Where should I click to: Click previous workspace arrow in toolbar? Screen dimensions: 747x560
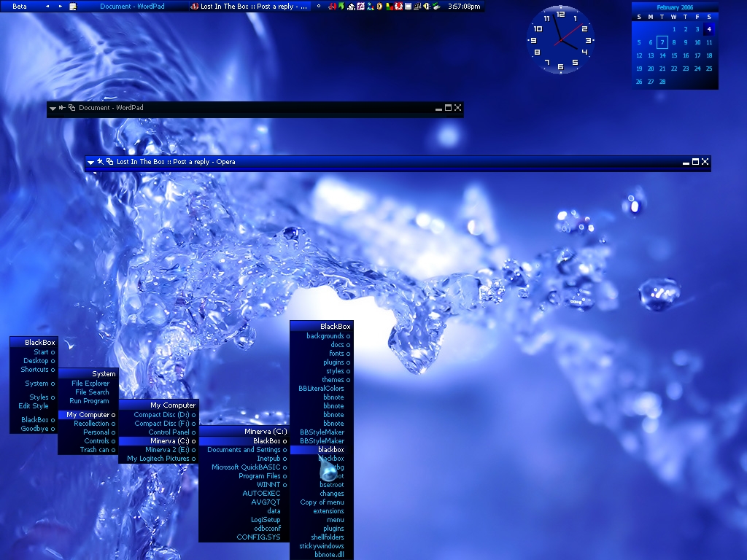(x=48, y=7)
